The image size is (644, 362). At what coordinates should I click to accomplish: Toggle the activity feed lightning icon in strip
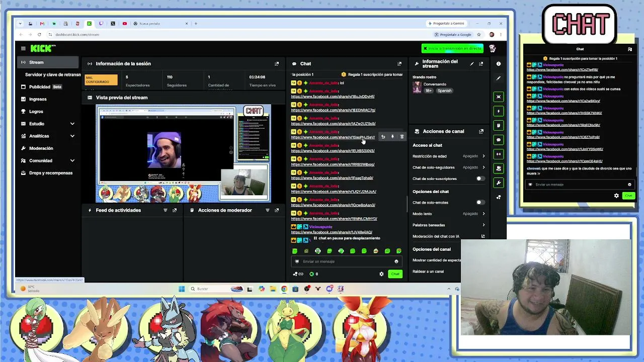[x=498, y=111]
